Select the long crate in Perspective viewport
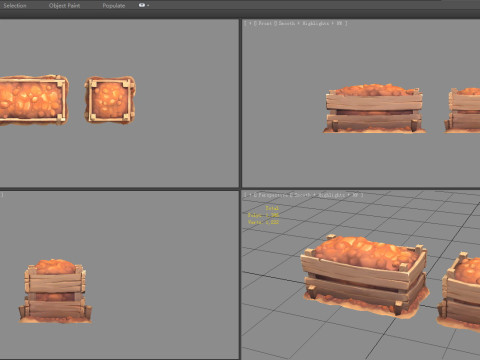 pos(365,276)
